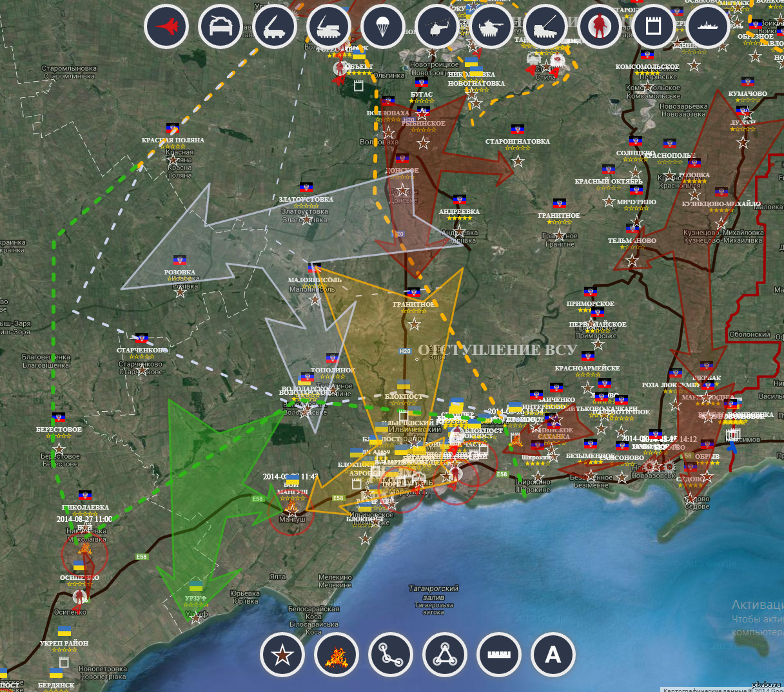The width and height of the screenshot is (784, 692).
Task: Select the letter A text tool
Action: (553, 655)
